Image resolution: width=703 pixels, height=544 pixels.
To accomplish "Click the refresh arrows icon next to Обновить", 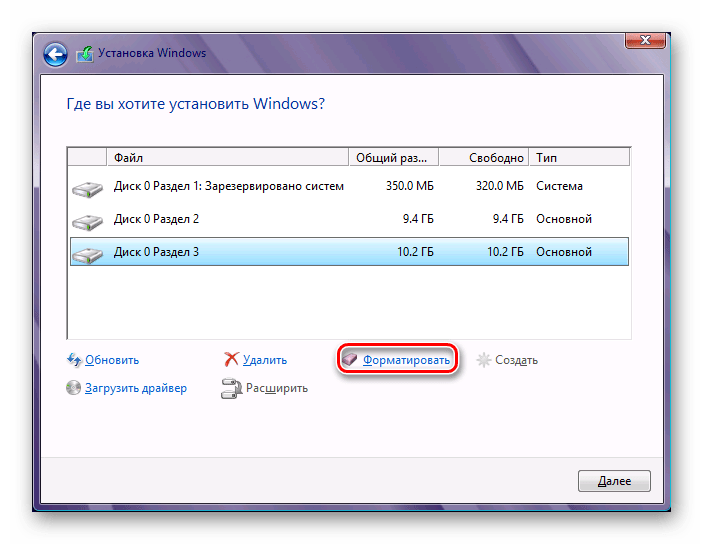I will [74, 360].
